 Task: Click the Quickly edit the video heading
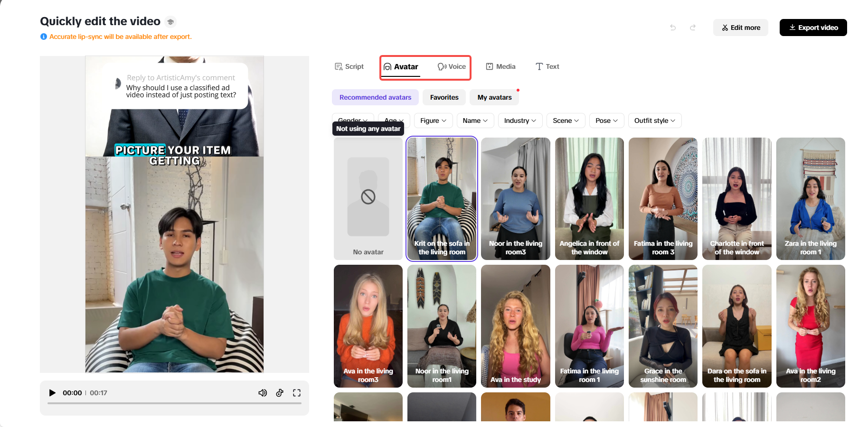[x=100, y=21]
